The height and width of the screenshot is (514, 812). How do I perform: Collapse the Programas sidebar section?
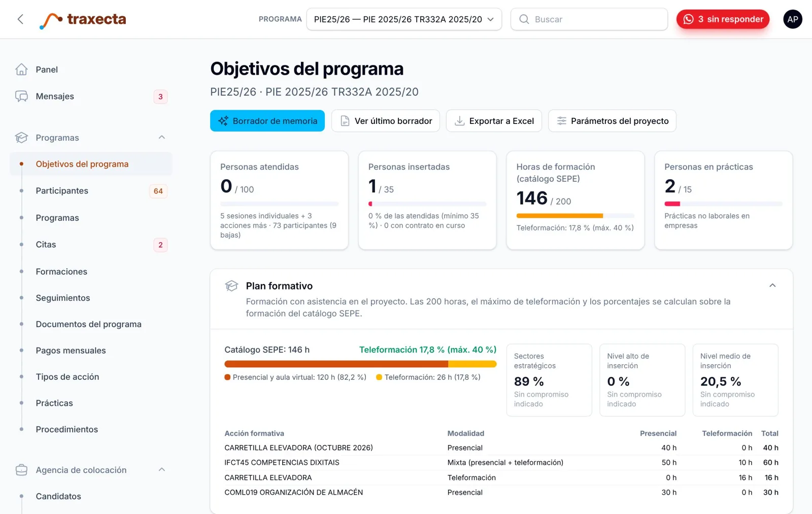[162, 137]
